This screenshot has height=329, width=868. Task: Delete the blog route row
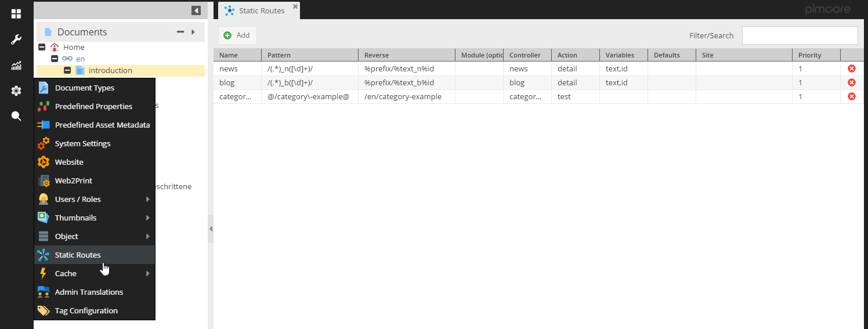click(x=852, y=82)
